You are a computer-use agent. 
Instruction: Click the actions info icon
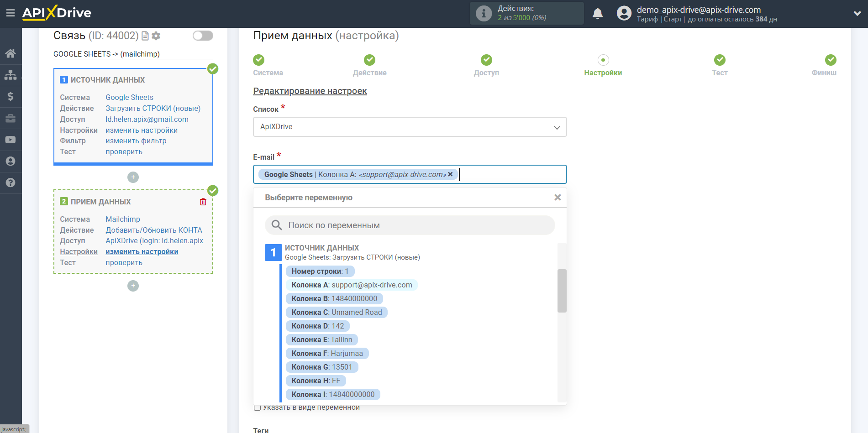tap(484, 13)
